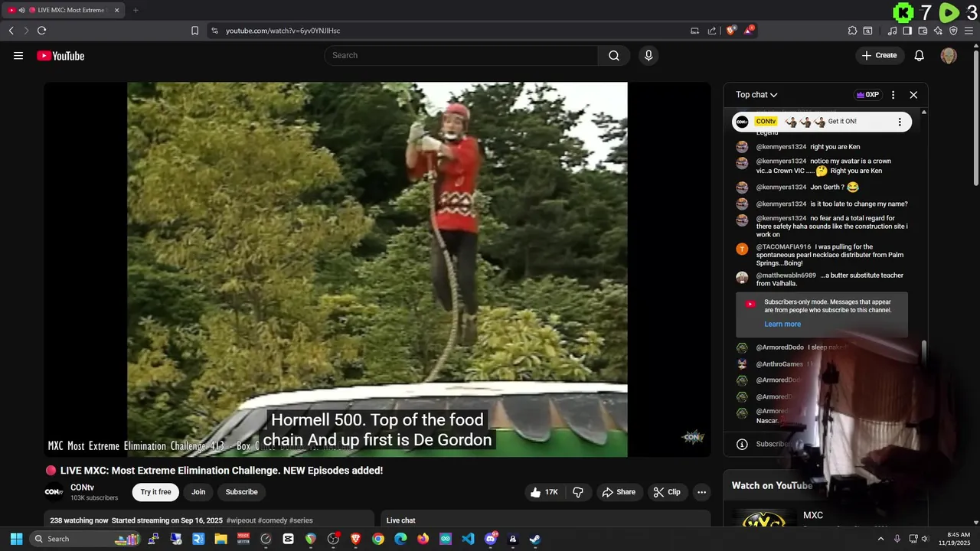Click the #wipeout hashtag

(241, 520)
